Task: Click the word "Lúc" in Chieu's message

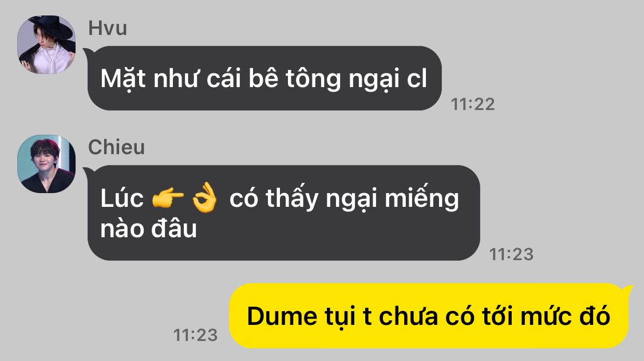Action: tap(122, 199)
